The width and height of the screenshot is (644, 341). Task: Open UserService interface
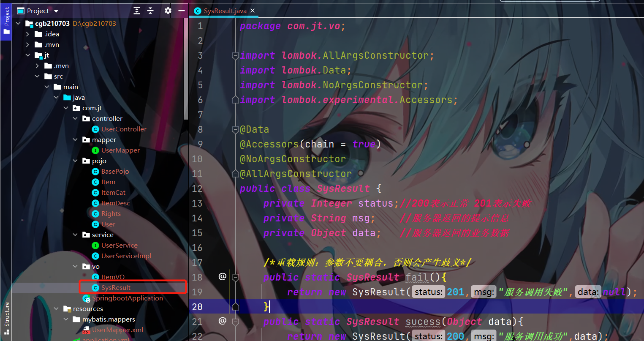tap(119, 245)
